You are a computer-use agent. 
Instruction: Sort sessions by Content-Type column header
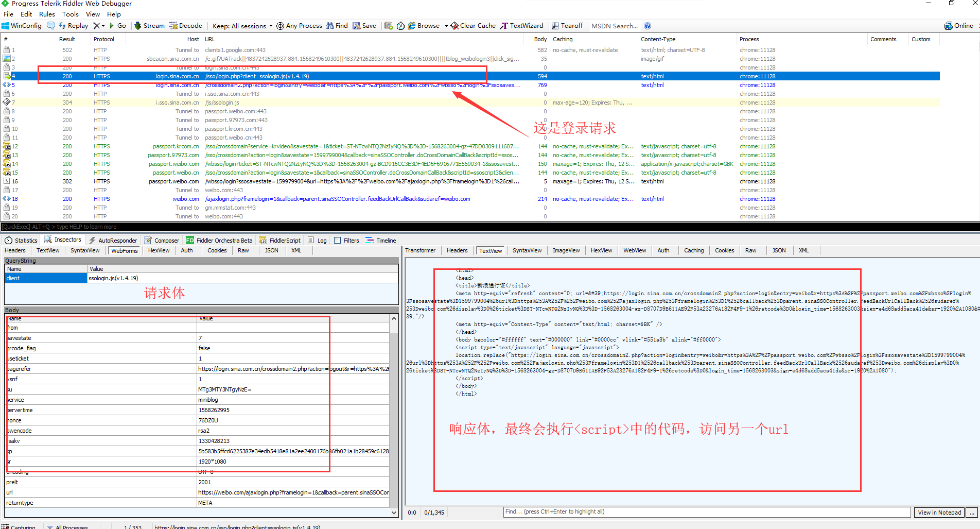coord(686,39)
